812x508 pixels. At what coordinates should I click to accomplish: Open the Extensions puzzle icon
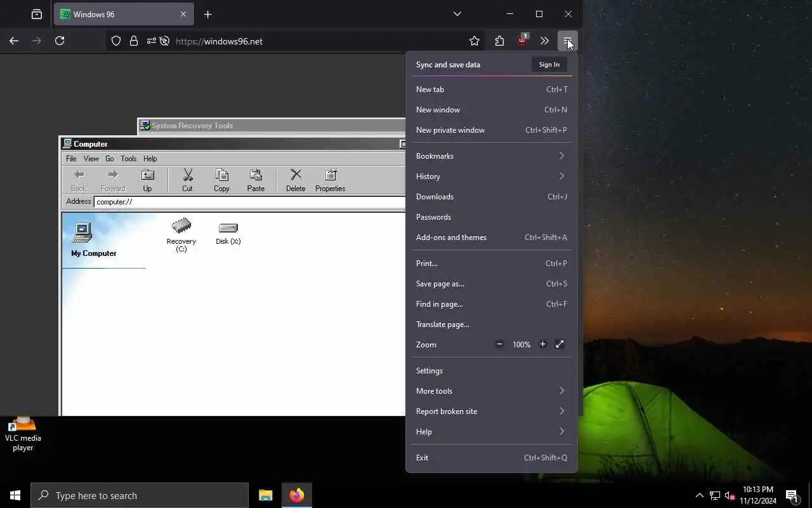[x=499, y=41]
